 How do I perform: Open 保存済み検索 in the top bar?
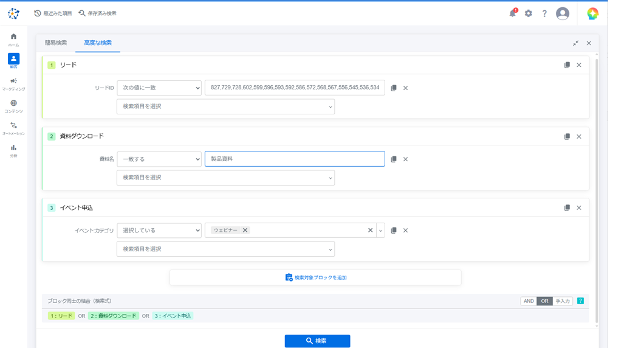coord(97,13)
